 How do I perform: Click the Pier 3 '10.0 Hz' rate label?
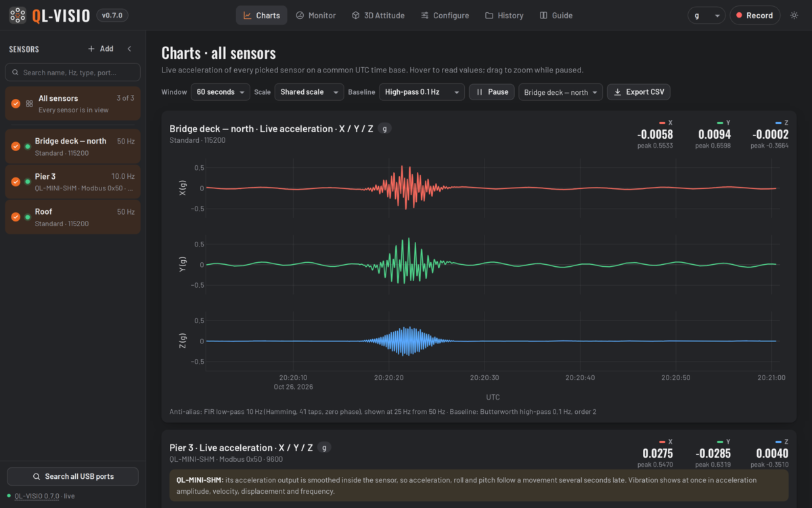click(x=123, y=177)
